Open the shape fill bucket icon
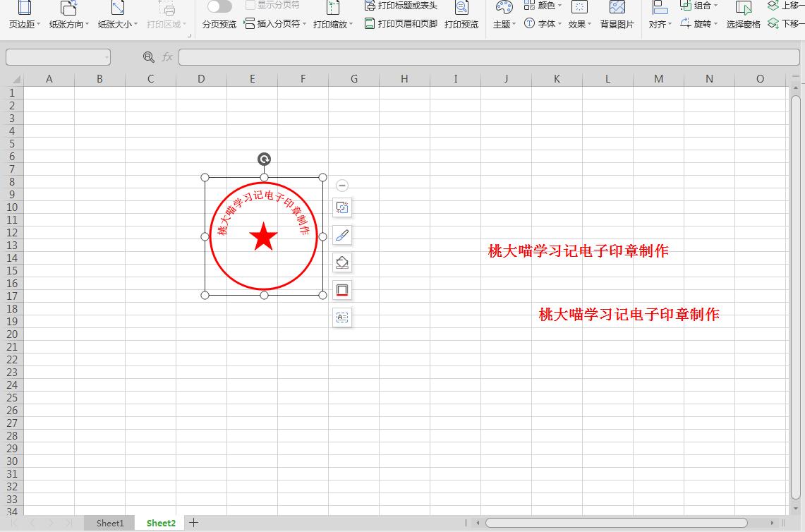The image size is (805, 532). (x=342, y=262)
